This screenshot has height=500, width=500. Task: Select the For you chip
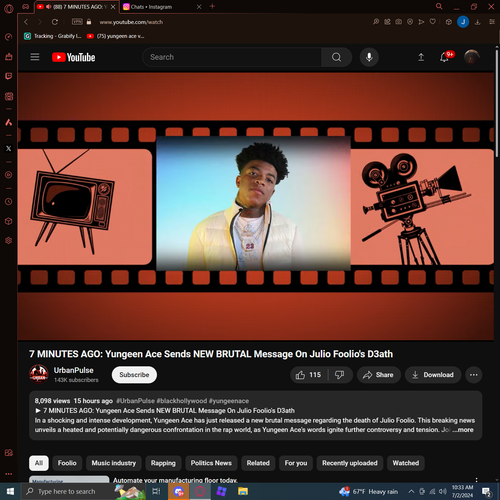click(x=296, y=463)
